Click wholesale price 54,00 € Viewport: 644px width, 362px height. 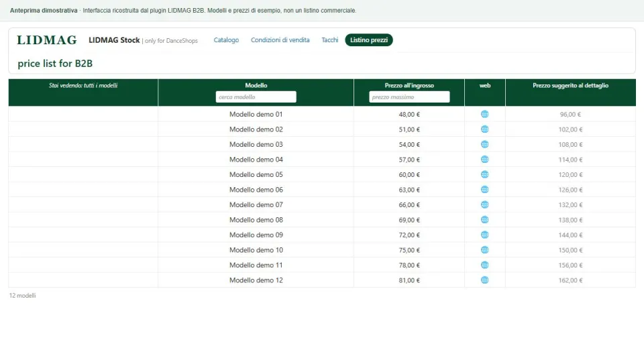coord(409,145)
